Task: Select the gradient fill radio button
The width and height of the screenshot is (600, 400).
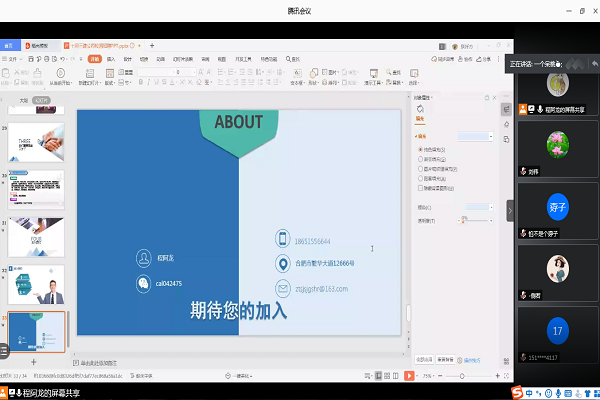Action: [x=419, y=159]
